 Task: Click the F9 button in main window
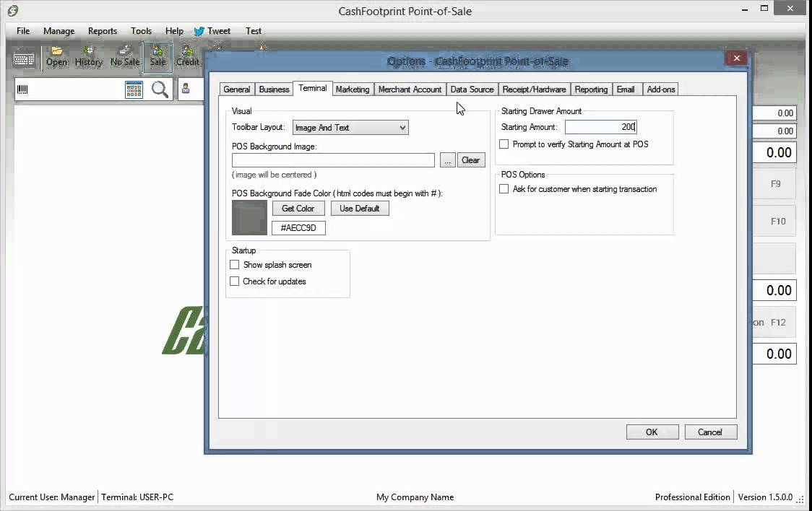774,184
